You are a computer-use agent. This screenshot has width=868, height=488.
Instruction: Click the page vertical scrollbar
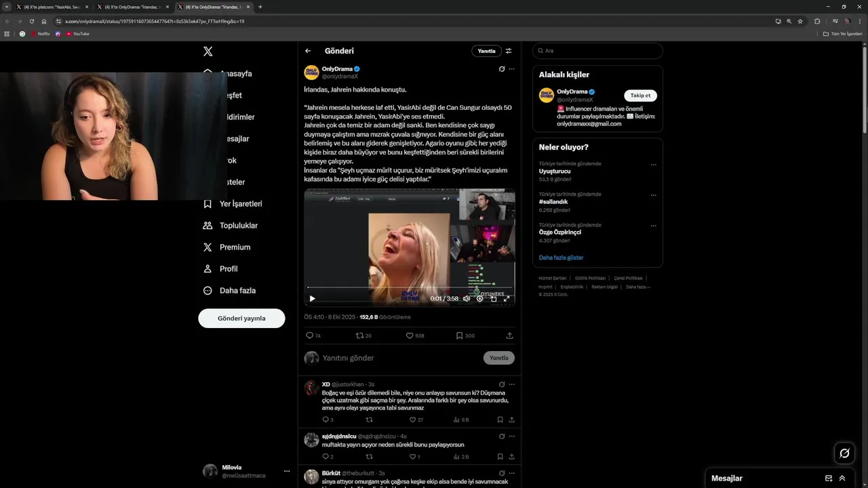coord(865,88)
